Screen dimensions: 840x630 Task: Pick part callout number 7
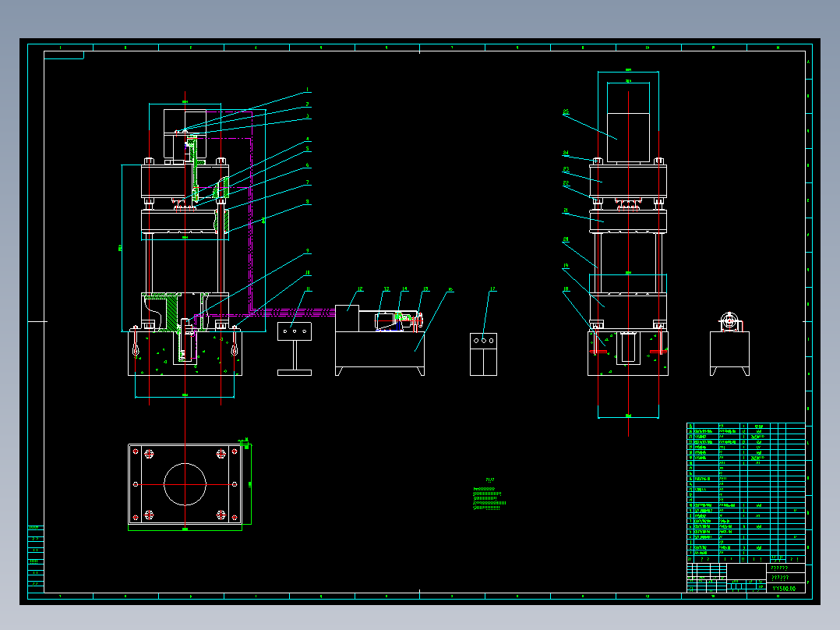tap(307, 182)
